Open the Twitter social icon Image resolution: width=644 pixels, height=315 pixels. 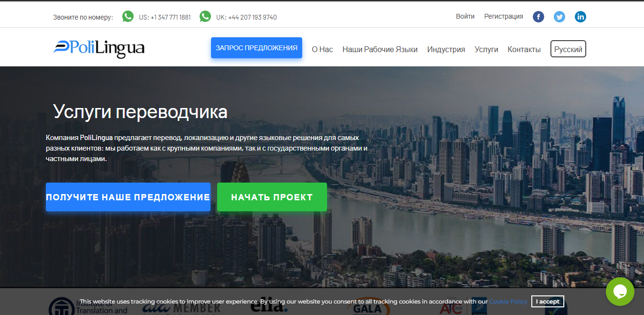click(560, 17)
